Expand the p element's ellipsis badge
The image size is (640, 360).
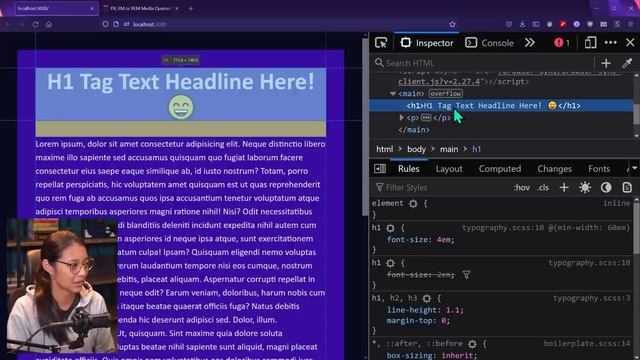(x=426, y=118)
